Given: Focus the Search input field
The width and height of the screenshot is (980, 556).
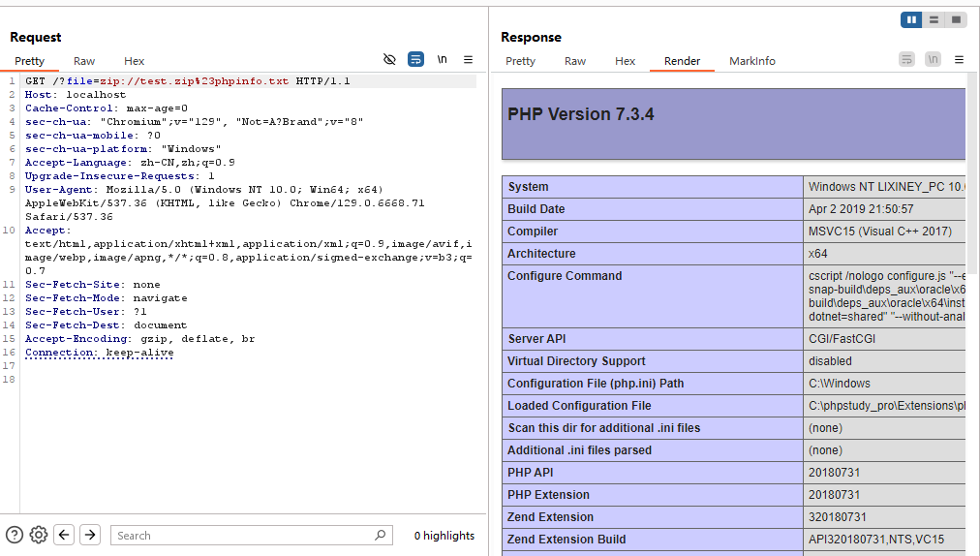Looking at the screenshot, I should [242, 536].
